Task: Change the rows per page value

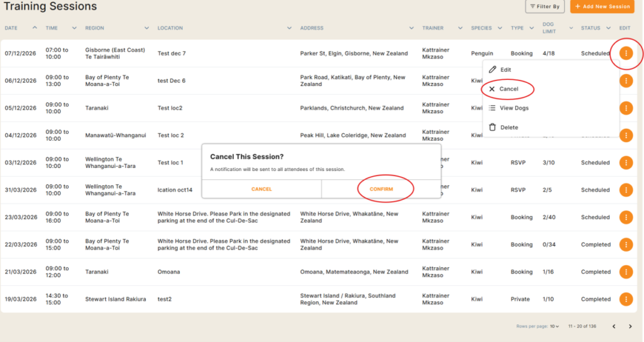Action: [x=555, y=326]
